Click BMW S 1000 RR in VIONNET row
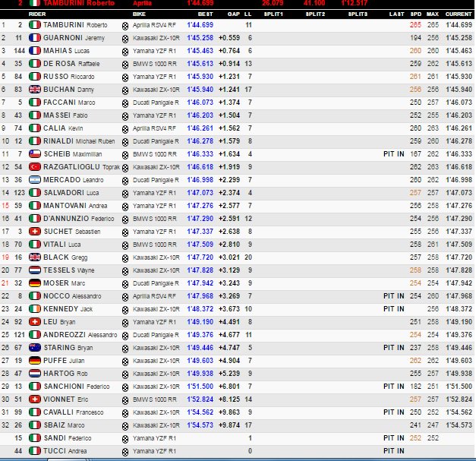 click(155, 399)
